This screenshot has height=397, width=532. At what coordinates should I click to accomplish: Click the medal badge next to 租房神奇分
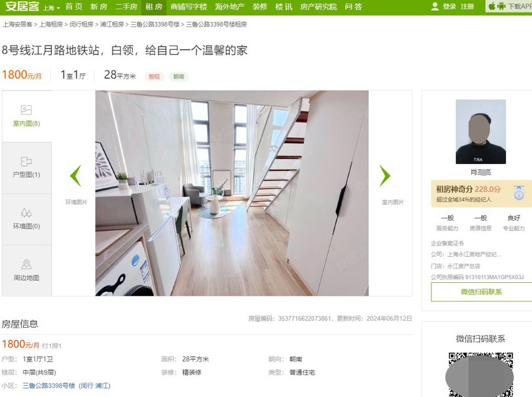pos(518,193)
